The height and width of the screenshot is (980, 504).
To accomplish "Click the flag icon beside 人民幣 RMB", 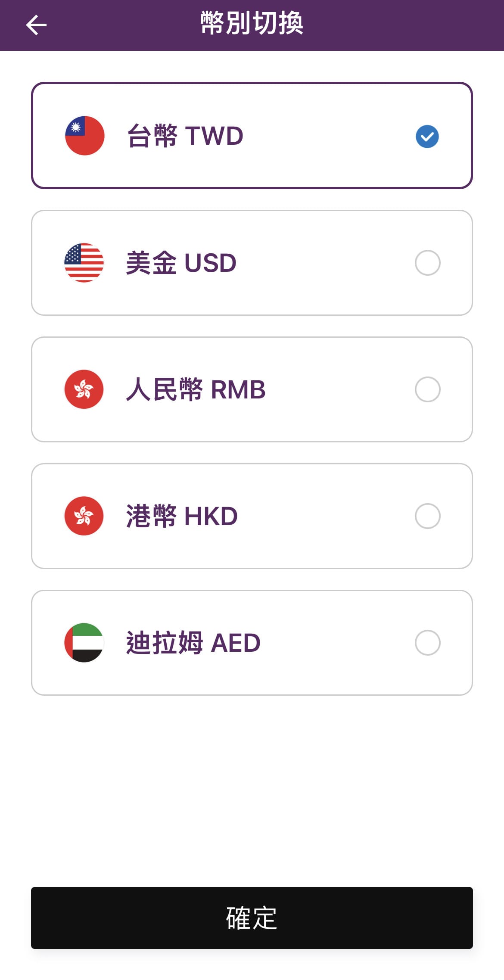I will tap(84, 389).
